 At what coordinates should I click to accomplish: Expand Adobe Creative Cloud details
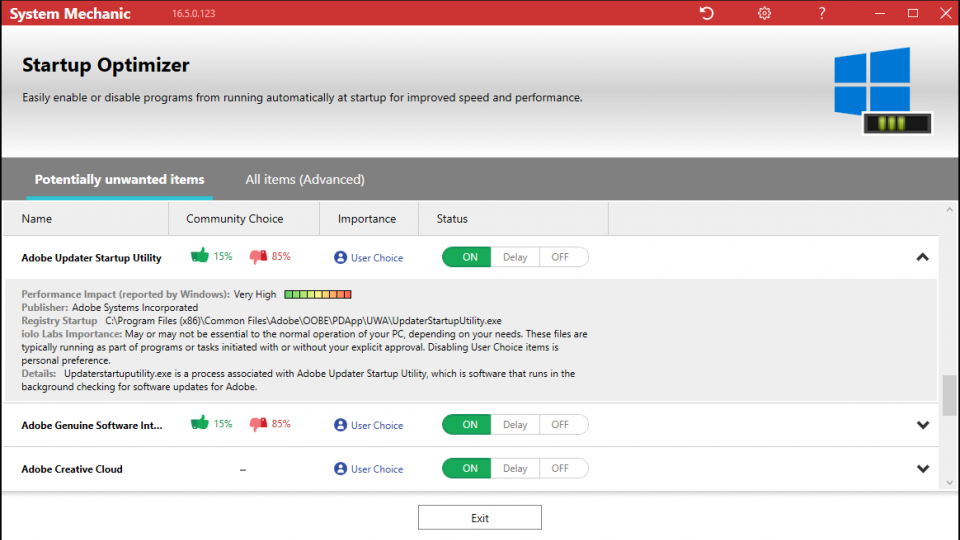point(923,469)
